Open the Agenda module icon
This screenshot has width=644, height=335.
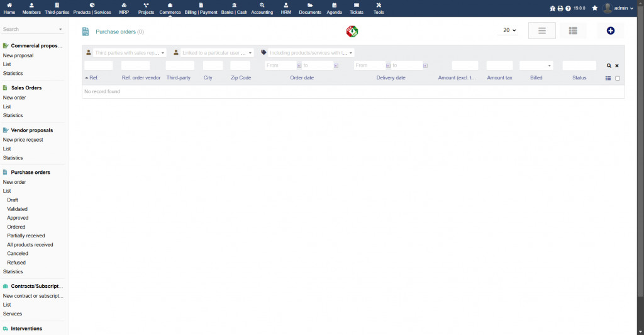tap(334, 5)
